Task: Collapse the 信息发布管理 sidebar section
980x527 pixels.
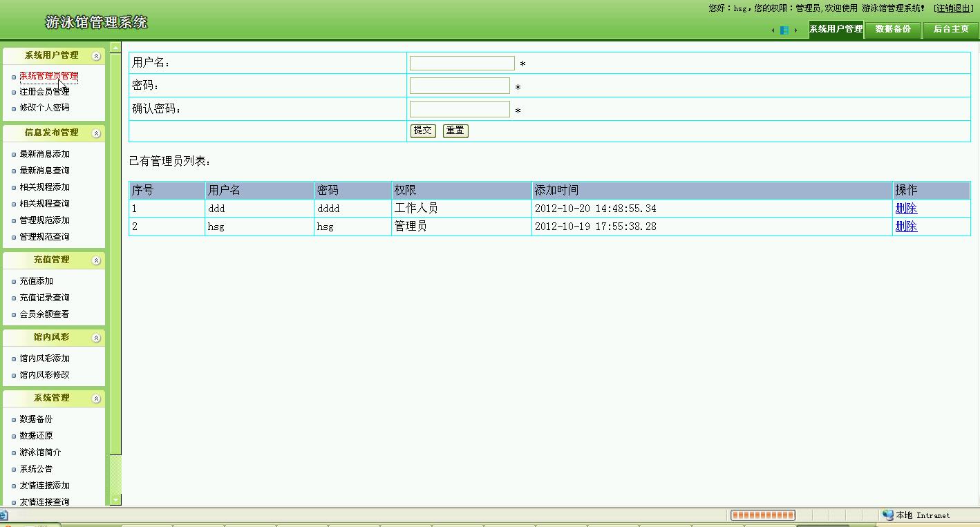Action: pos(97,133)
